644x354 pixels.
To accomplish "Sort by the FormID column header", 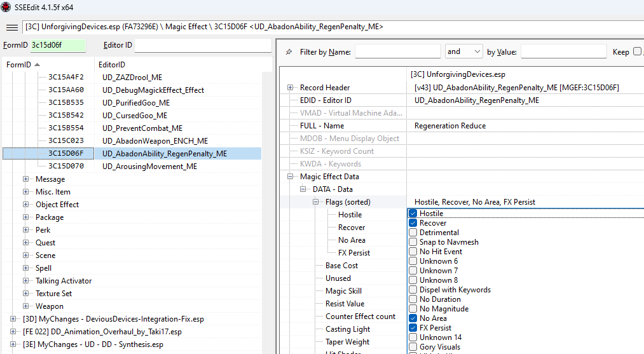I will pyautogui.click(x=48, y=64).
